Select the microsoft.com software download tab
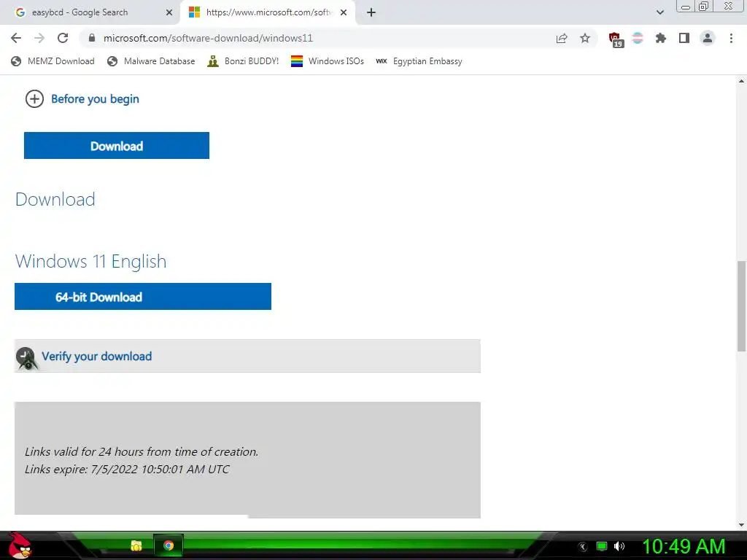 (x=268, y=12)
